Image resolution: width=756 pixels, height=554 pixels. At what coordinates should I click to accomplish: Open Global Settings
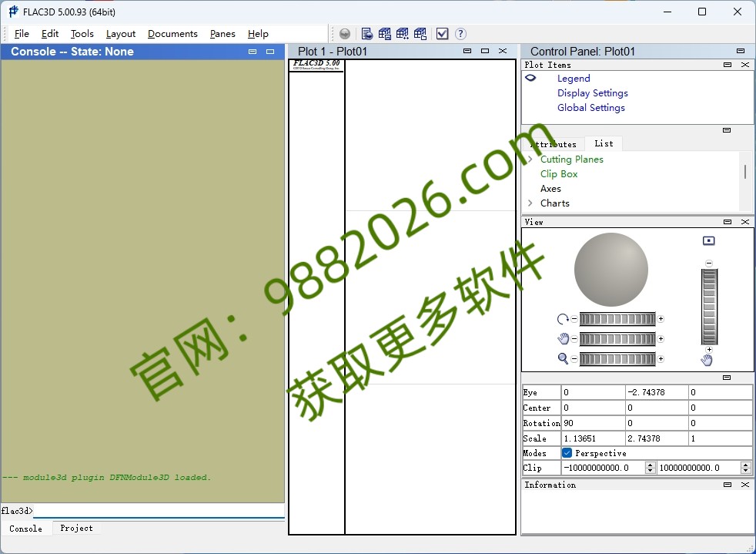(591, 108)
